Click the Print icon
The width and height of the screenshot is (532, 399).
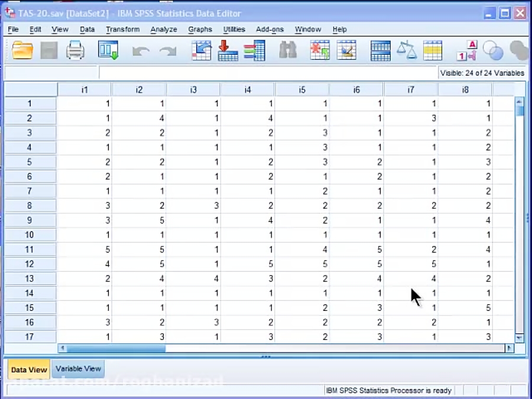[x=75, y=50]
